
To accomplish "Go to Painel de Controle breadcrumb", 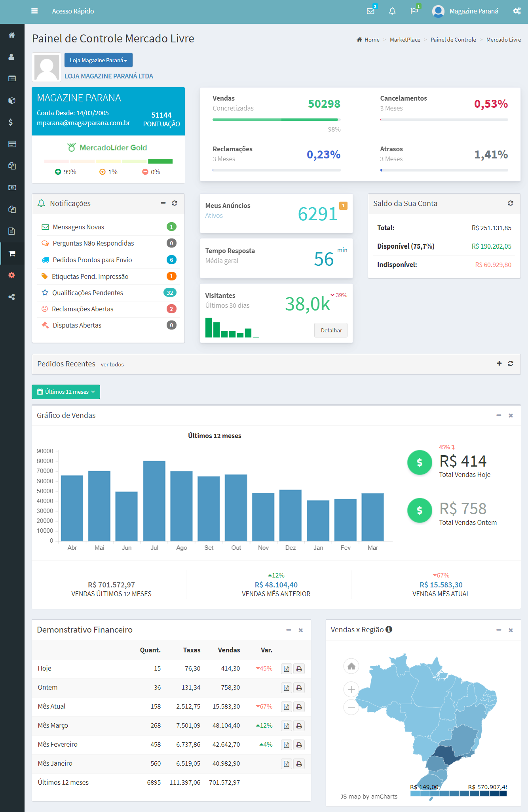I will (453, 40).
